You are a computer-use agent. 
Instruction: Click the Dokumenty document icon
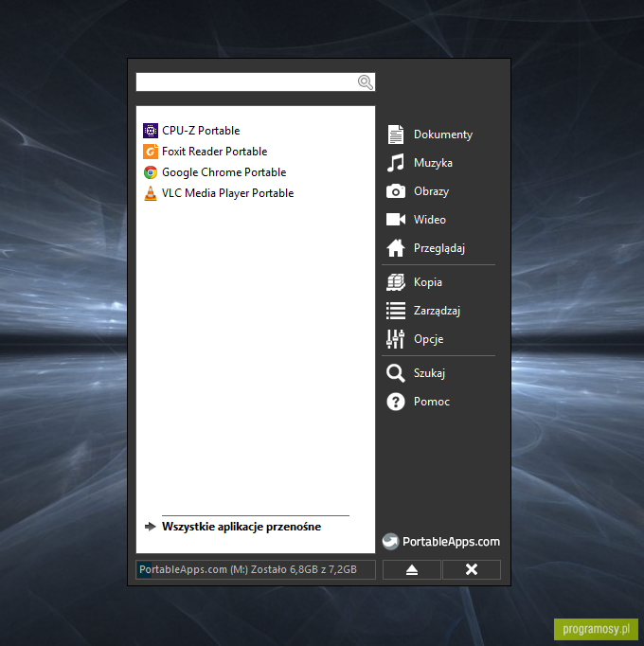[x=396, y=135]
